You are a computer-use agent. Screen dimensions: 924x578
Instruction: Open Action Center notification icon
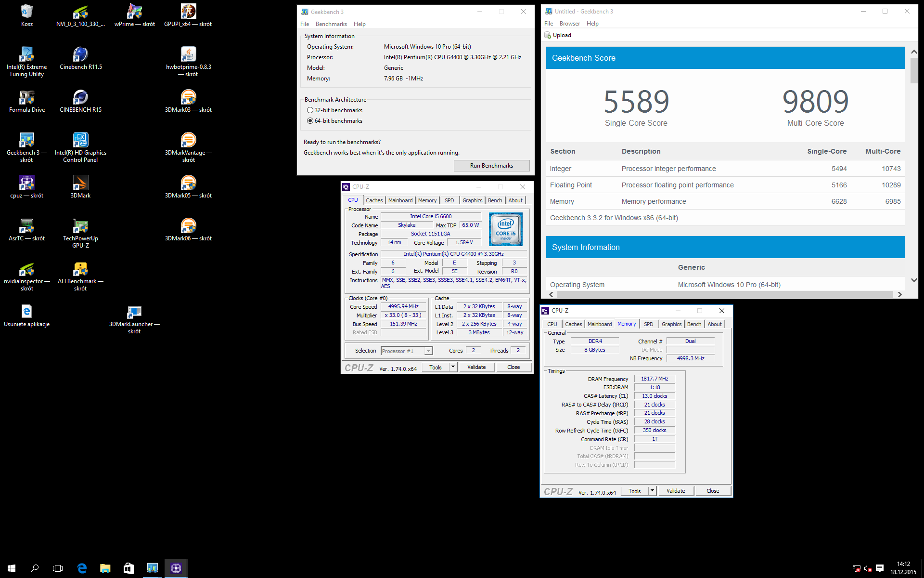[x=880, y=568]
